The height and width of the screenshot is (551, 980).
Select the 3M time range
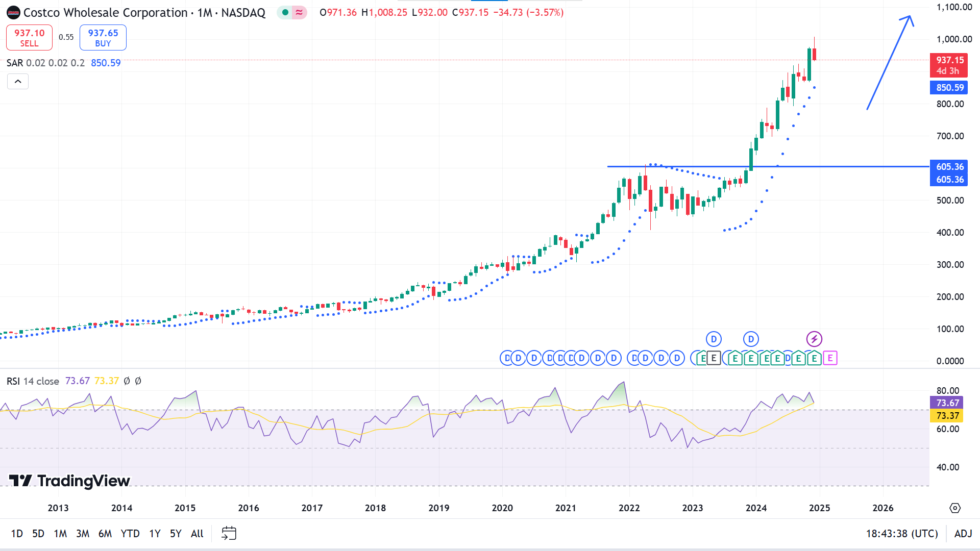click(x=83, y=534)
